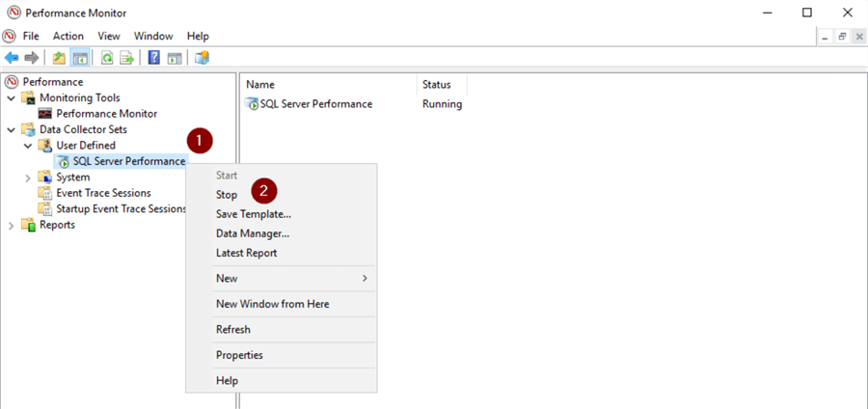Close the inner MDI console window
This screenshot has width=868, height=409.
(859, 37)
